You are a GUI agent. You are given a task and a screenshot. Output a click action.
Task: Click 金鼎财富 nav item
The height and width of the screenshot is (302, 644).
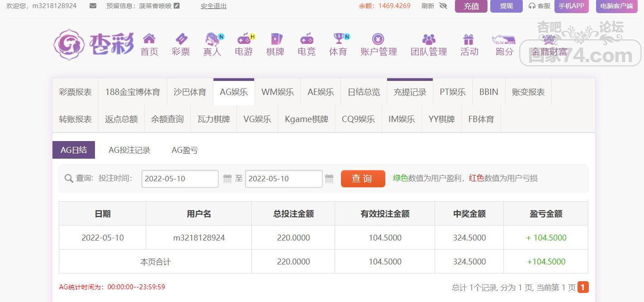(x=549, y=45)
